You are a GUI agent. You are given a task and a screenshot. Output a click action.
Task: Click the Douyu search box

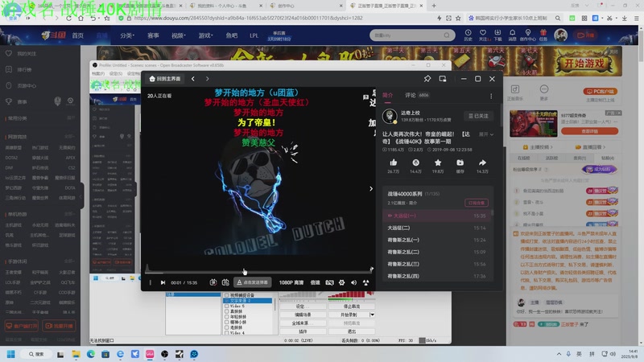[x=412, y=35]
